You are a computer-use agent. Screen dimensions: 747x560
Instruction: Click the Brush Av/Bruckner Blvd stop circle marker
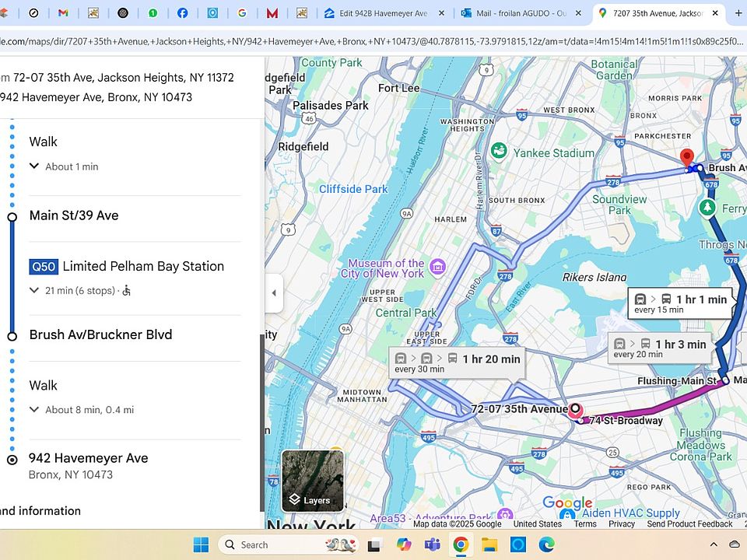pyautogui.click(x=12, y=336)
